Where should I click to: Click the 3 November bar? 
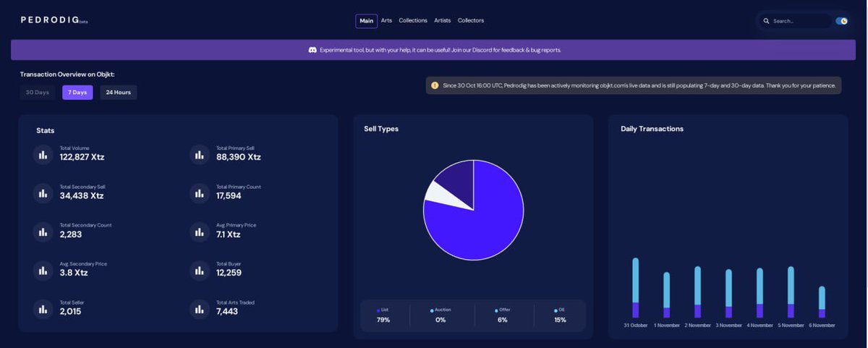[x=728, y=294]
